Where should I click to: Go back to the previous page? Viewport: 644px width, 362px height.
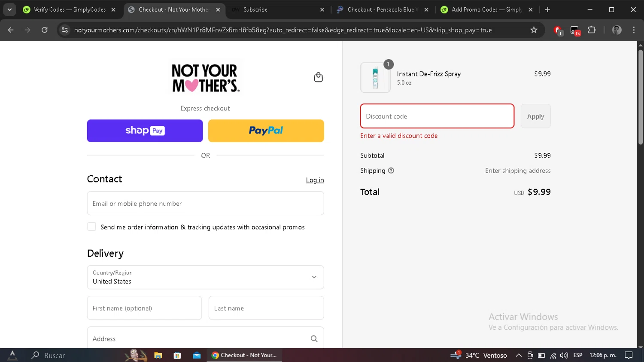click(x=11, y=30)
